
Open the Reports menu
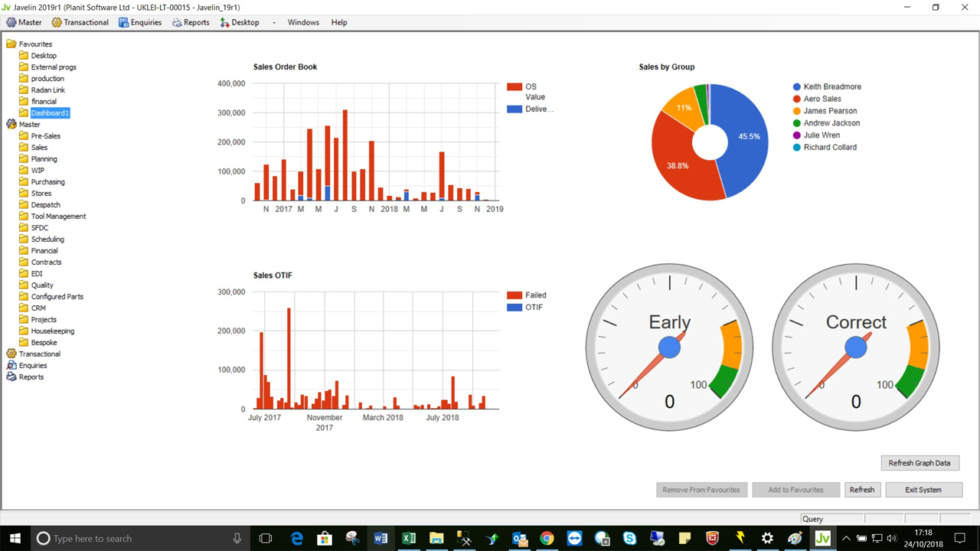pyautogui.click(x=191, y=22)
